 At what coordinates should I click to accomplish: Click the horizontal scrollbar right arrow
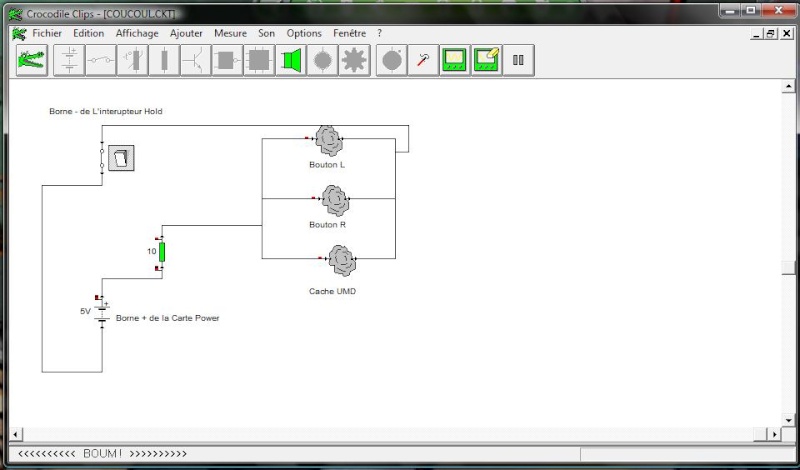pyautogui.click(x=774, y=434)
